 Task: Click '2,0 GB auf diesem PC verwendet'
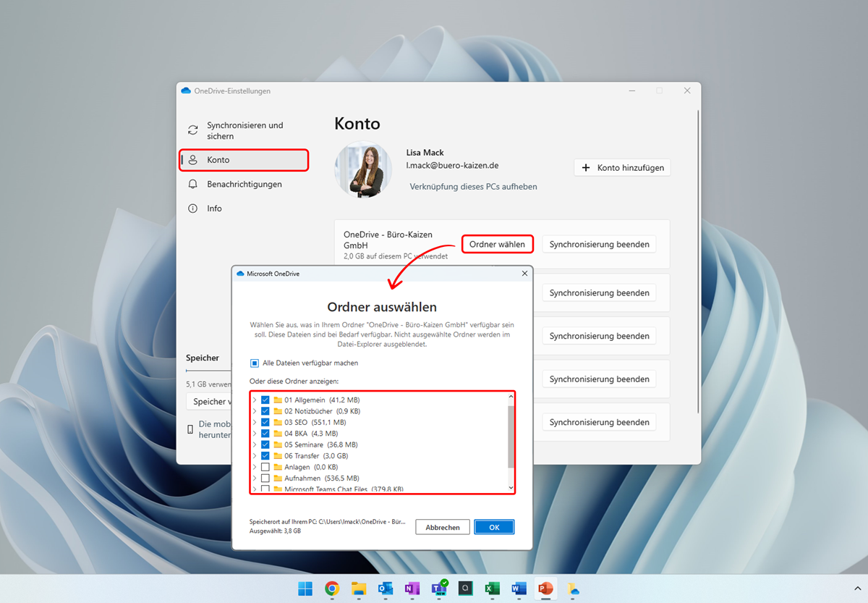coord(396,256)
